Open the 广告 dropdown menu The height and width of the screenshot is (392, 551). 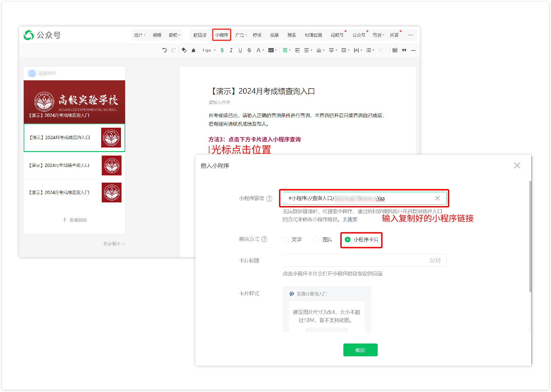[x=241, y=35]
